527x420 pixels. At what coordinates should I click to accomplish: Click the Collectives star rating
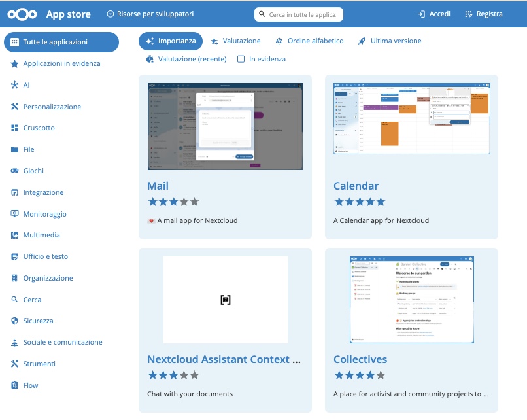360,375
